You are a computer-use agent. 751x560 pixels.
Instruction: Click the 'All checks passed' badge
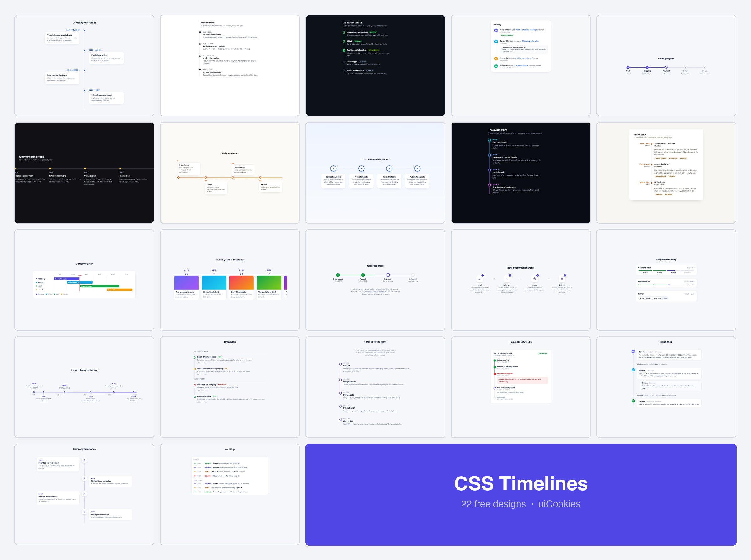[507, 35]
